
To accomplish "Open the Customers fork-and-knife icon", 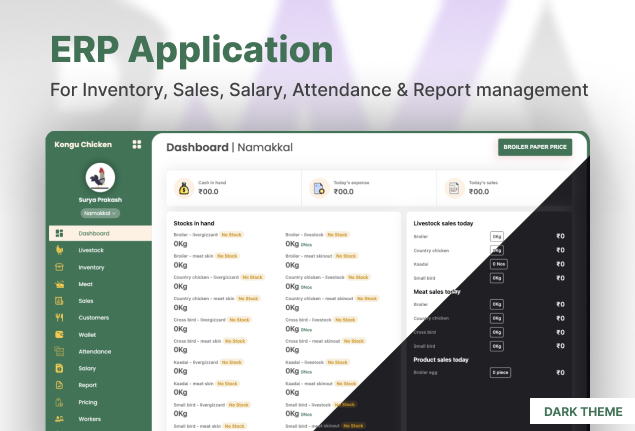I will point(60,317).
